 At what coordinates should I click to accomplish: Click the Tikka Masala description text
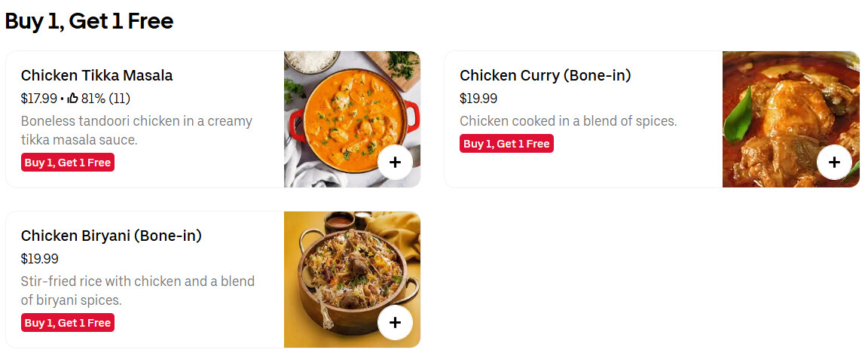136,130
